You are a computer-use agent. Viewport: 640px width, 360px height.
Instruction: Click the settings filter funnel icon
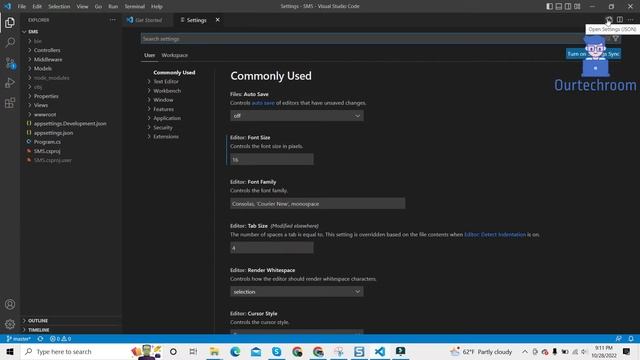pos(616,38)
